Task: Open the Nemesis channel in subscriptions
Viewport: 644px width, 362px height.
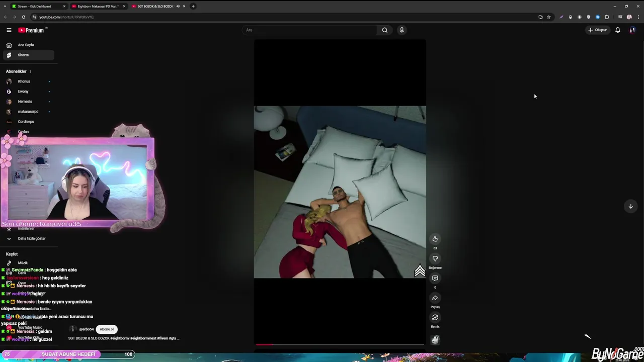Action: pyautogui.click(x=28, y=102)
